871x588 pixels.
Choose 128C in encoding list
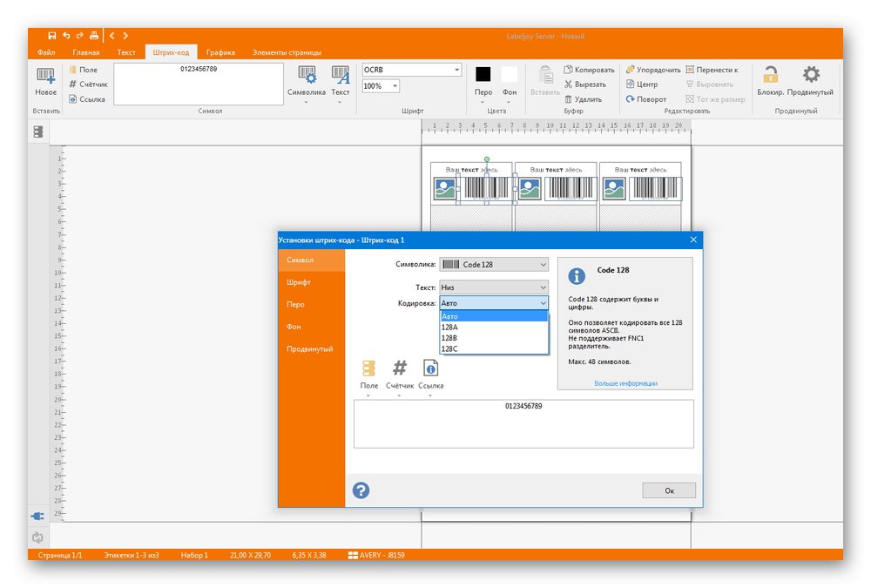point(494,348)
